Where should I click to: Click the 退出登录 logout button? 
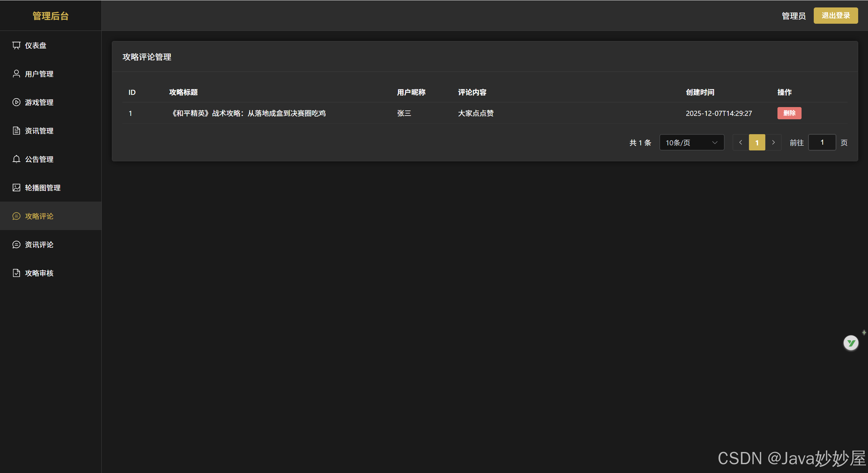[835, 16]
